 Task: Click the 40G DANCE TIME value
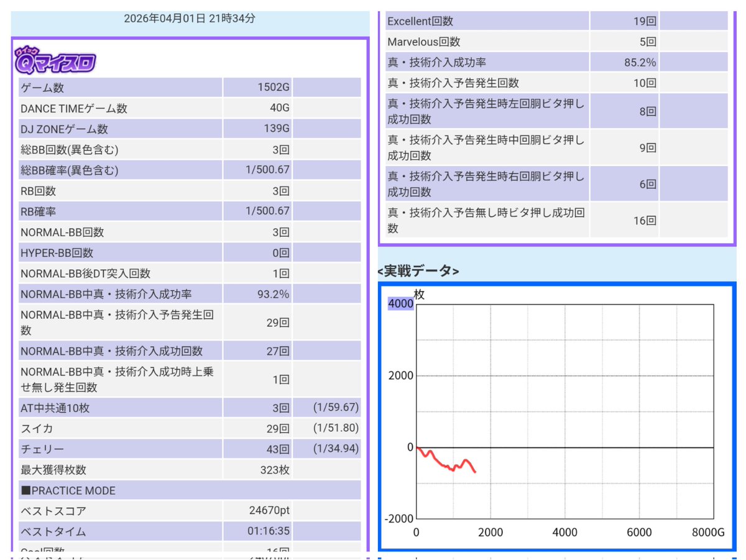[280, 109]
